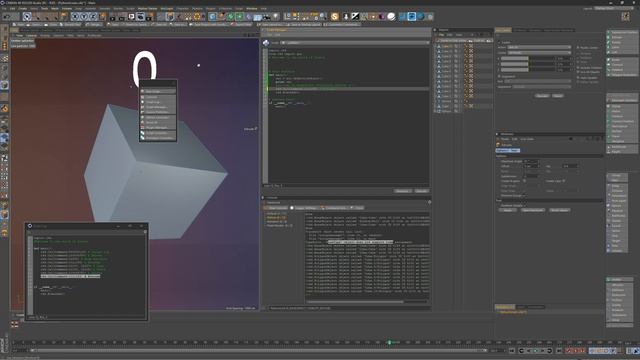Click the timeline playhead marker
Image resolution: width=640 pixels, height=360 pixels.
click(x=389, y=342)
